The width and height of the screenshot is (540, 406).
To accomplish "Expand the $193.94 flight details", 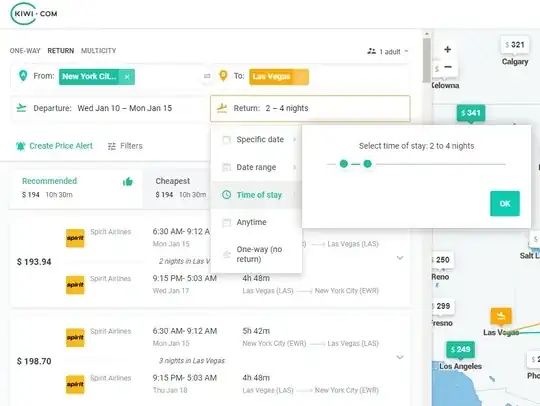I will click(x=400, y=258).
